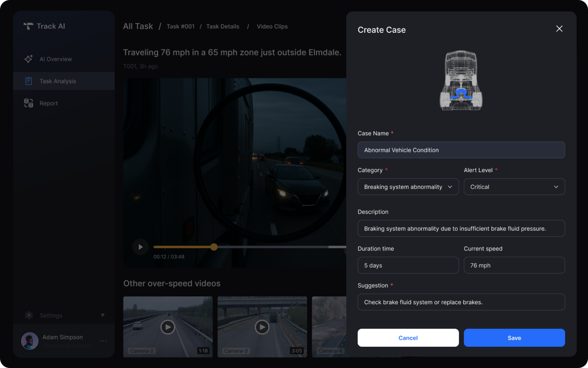Screen dimensions: 588x368
Task: Click the Save button
Action: (514, 338)
